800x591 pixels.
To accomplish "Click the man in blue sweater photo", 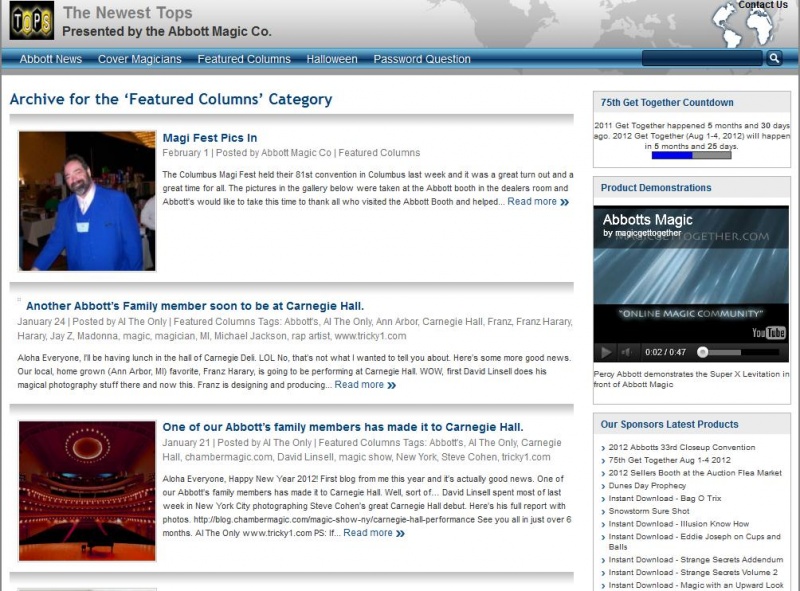I will [x=87, y=201].
